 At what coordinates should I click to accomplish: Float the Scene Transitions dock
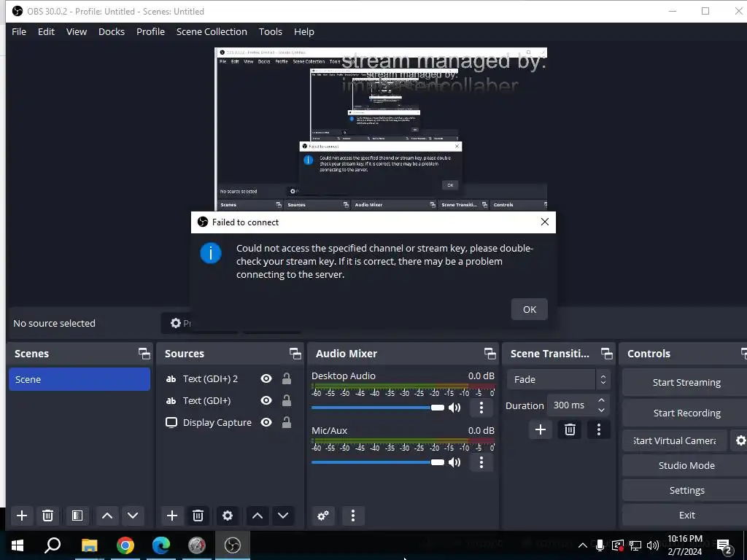(x=606, y=354)
